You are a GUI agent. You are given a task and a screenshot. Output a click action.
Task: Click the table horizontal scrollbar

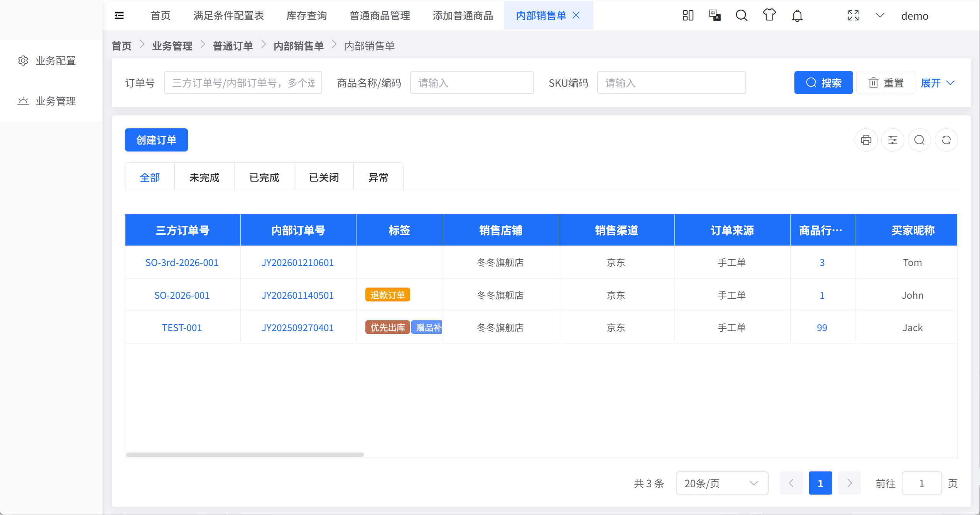point(245,454)
